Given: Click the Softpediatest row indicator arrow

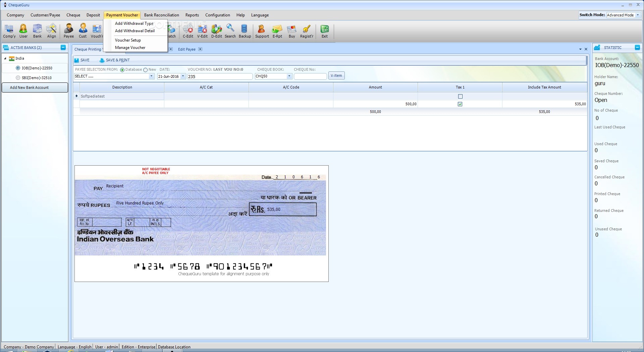Looking at the screenshot, I should coord(76,96).
